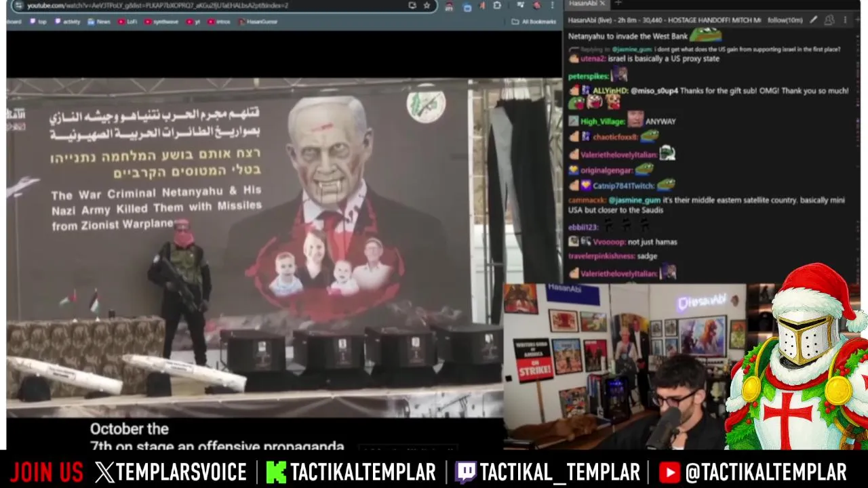Click the streamer webcam feed

click(x=624, y=366)
